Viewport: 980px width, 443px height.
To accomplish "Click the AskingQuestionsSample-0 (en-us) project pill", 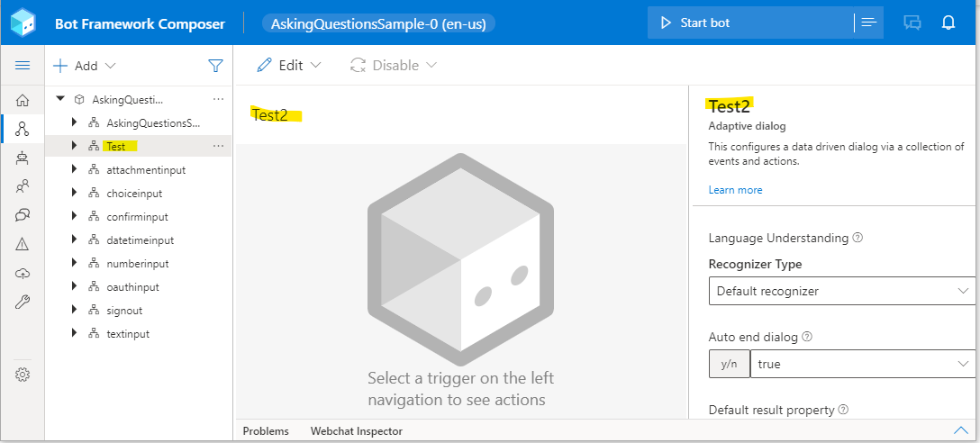I will pyautogui.click(x=378, y=23).
